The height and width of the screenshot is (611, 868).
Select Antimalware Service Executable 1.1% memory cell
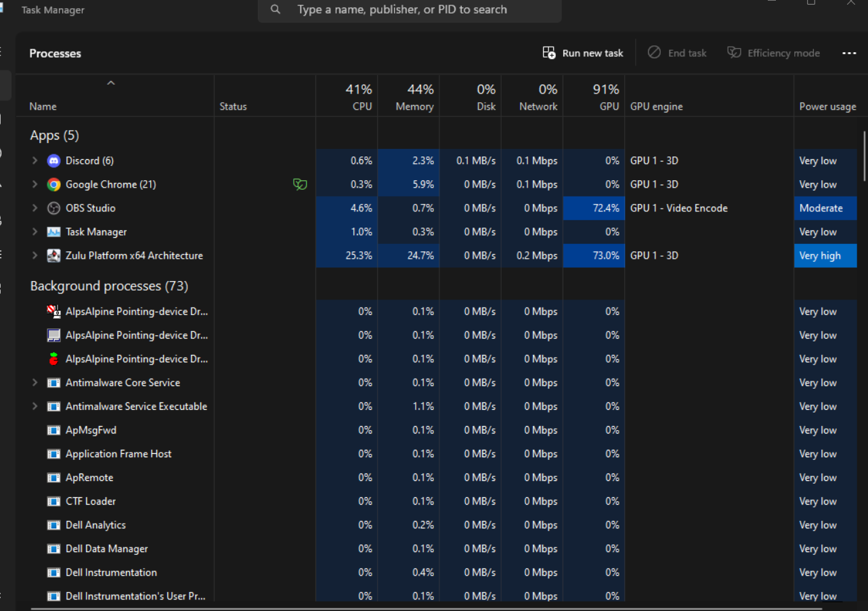(408, 406)
